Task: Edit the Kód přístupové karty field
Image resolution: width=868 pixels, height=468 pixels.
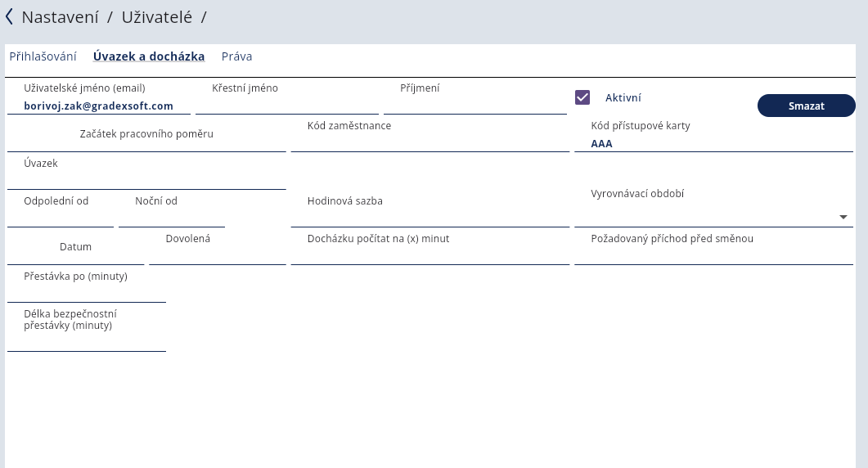Action: point(713,143)
